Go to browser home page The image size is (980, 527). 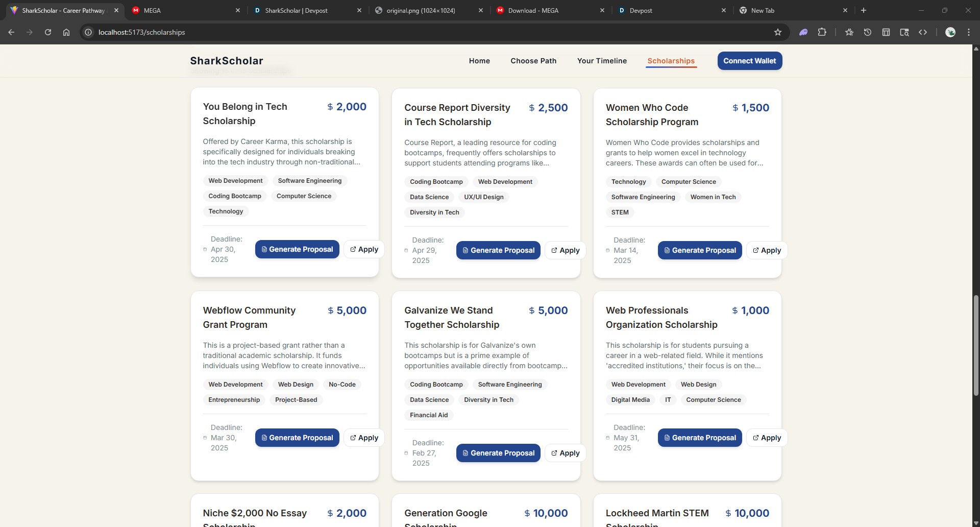(66, 32)
